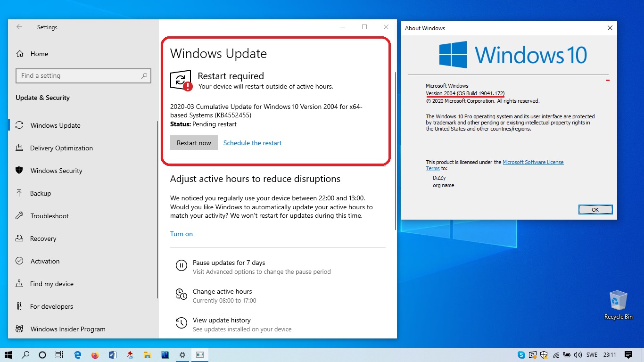Screen dimensions: 644x362
Task: Open Skype from the system tray
Action: click(x=521, y=355)
